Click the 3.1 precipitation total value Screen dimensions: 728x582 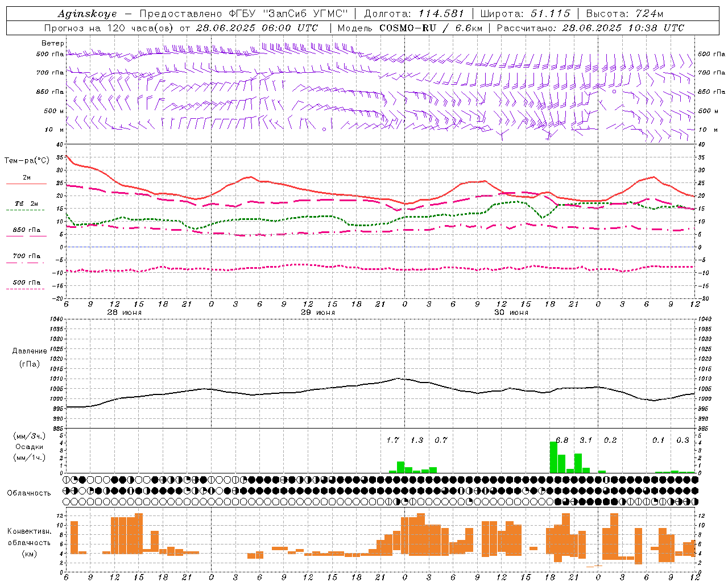(586, 440)
